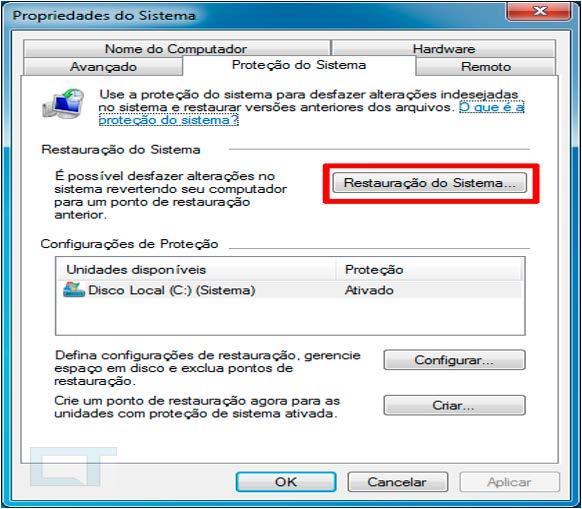Open the Avançado tab
582x509 pixels.
click(103, 67)
